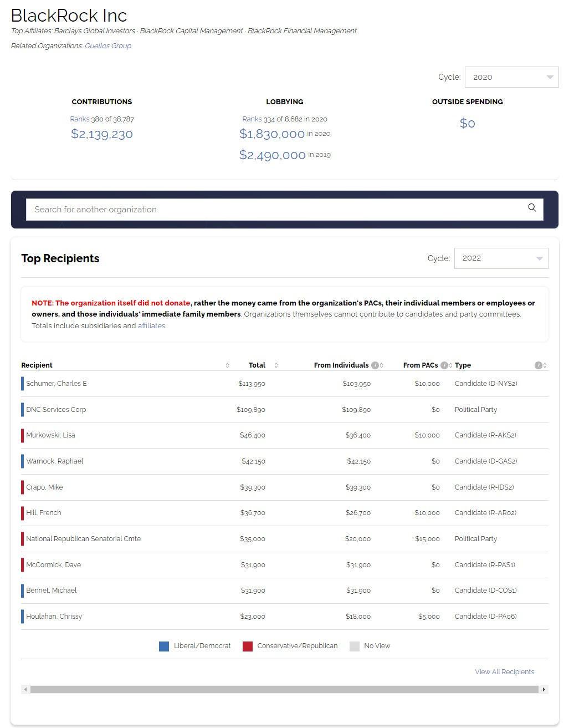Sort by From Individuals sort arrows

point(382,365)
